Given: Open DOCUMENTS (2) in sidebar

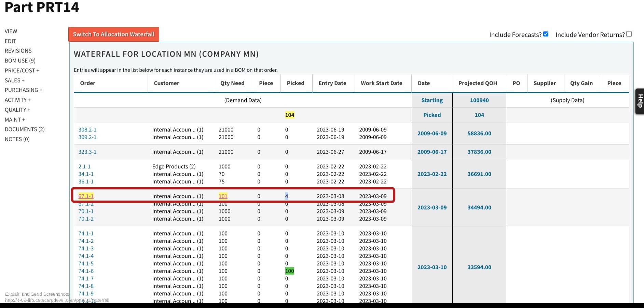Looking at the screenshot, I should tap(25, 129).
